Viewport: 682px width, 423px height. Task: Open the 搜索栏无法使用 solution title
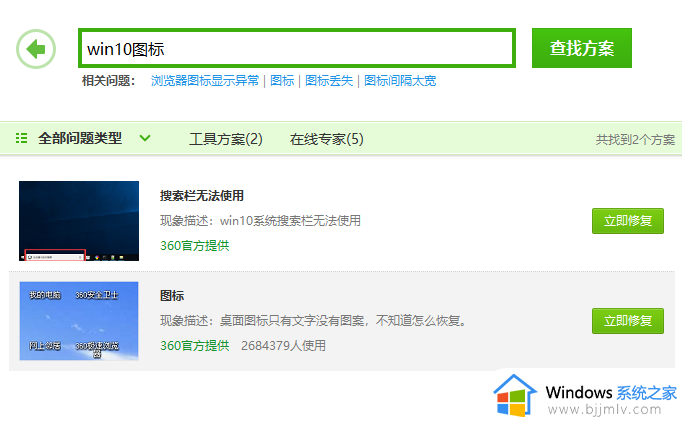[x=202, y=196]
